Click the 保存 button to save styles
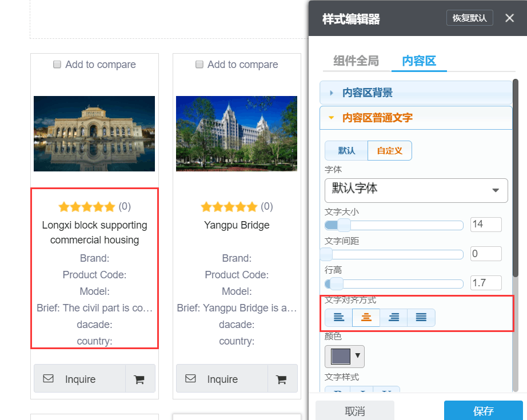Screen dimensions: 527x420 point(482,410)
